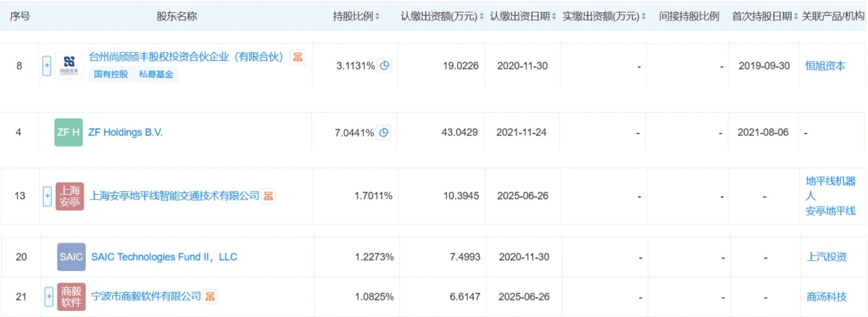Expand row 8 shareholder details

[47, 66]
